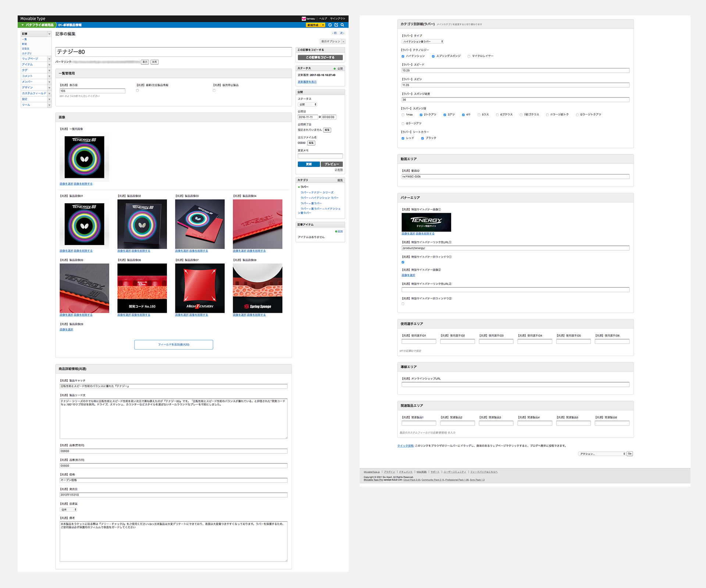The height and width of the screenshot is (588, 706).
Task: Click the フィールドを追加(最大20) button
Action: 174,344
